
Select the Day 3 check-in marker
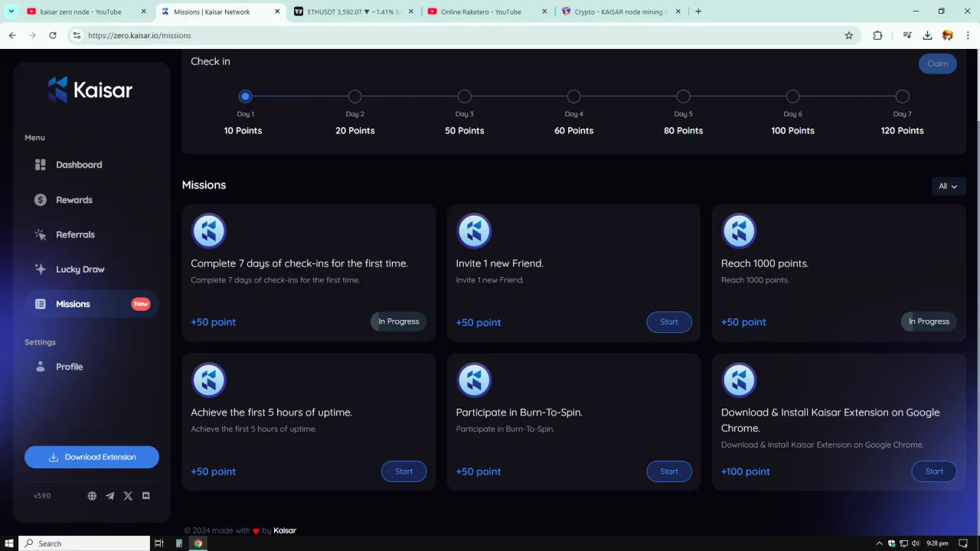tap(464, 96)
